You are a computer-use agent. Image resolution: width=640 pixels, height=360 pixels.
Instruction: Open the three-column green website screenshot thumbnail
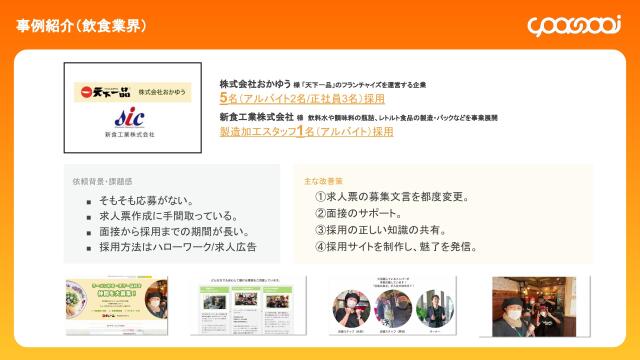point(248,305)
